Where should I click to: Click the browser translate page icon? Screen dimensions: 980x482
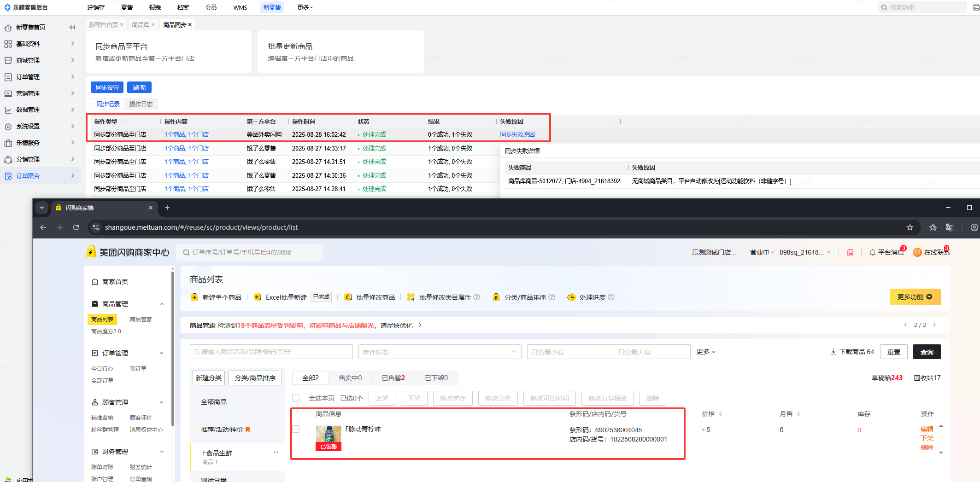point(950,227)
